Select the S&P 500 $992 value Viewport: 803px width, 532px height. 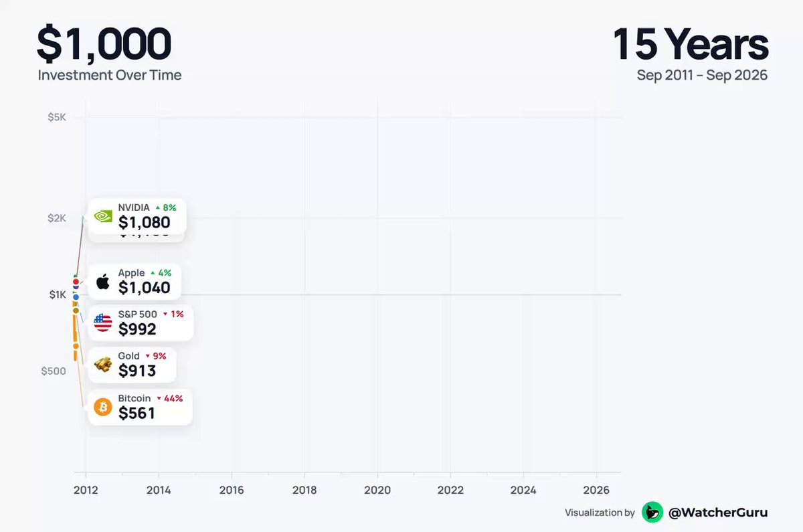(x=137, y=329)
